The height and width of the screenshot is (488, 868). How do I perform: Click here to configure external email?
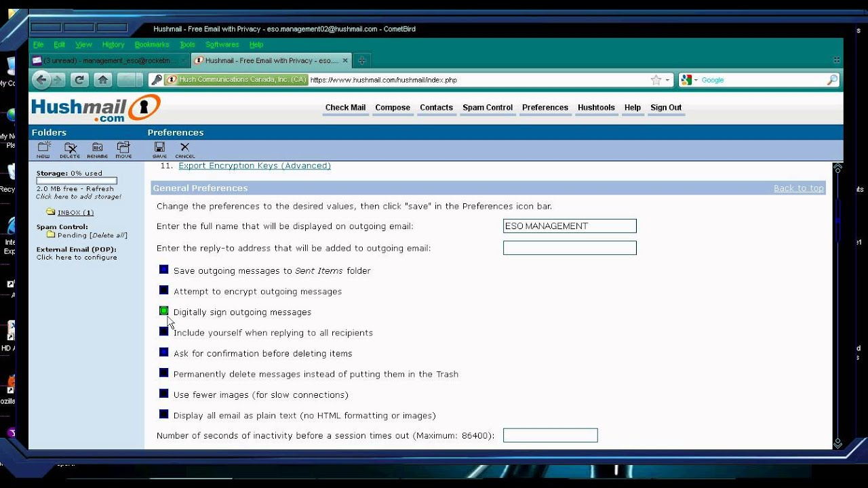point(77,258)
